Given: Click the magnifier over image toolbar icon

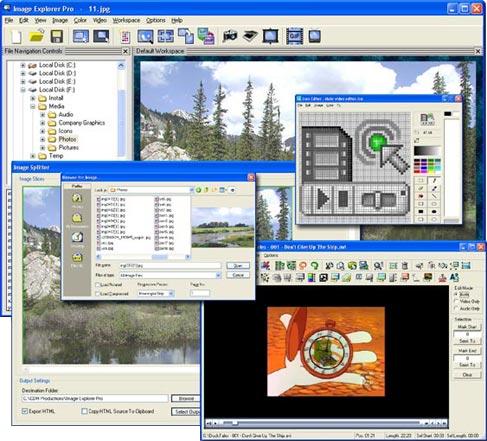Looking at the screenshot, I should [145, 36].
